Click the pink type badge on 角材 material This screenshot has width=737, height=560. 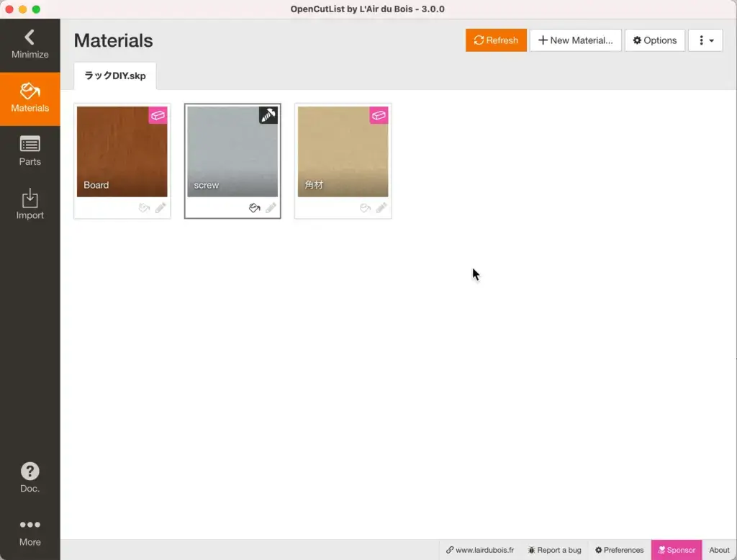coord(379,115)
